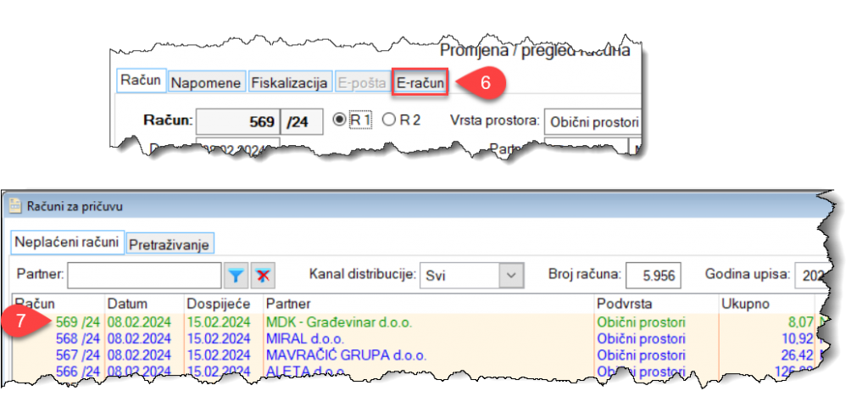868x408 pixels.
Task: Switch to the E-račun tab
Action: pyautogui.click(x=420, y=82)
